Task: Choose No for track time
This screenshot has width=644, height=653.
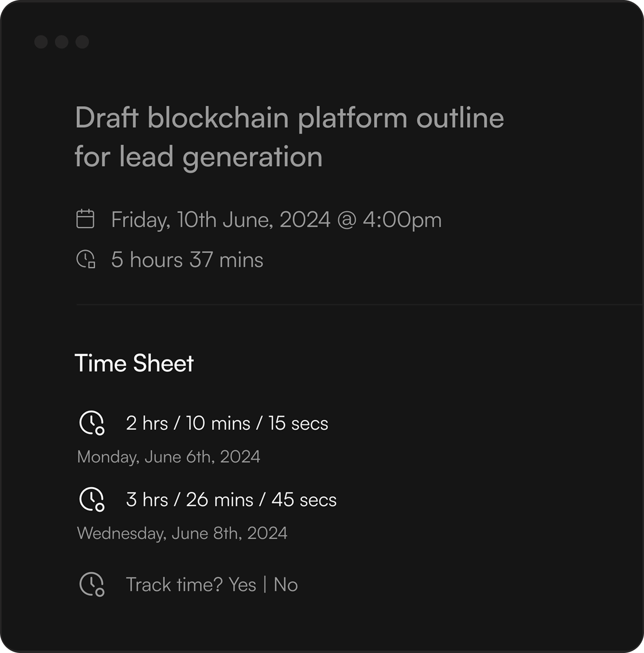Action: (x=286, y=585)
